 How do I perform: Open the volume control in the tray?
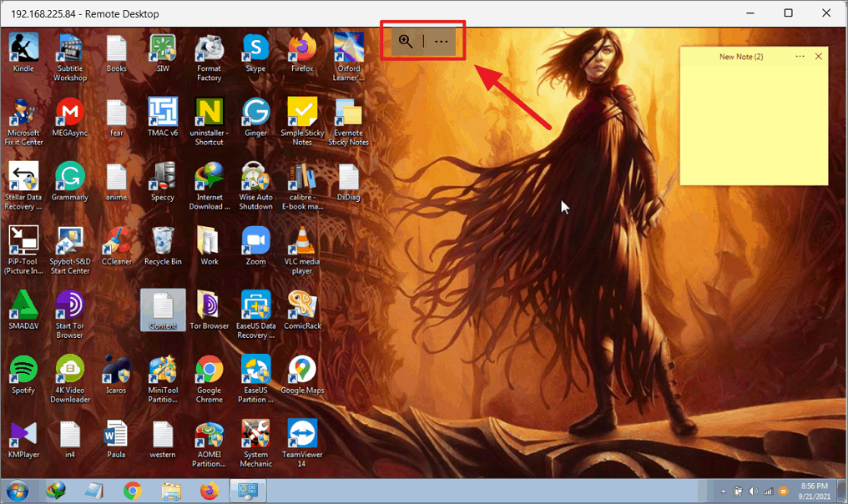(752, 491)
